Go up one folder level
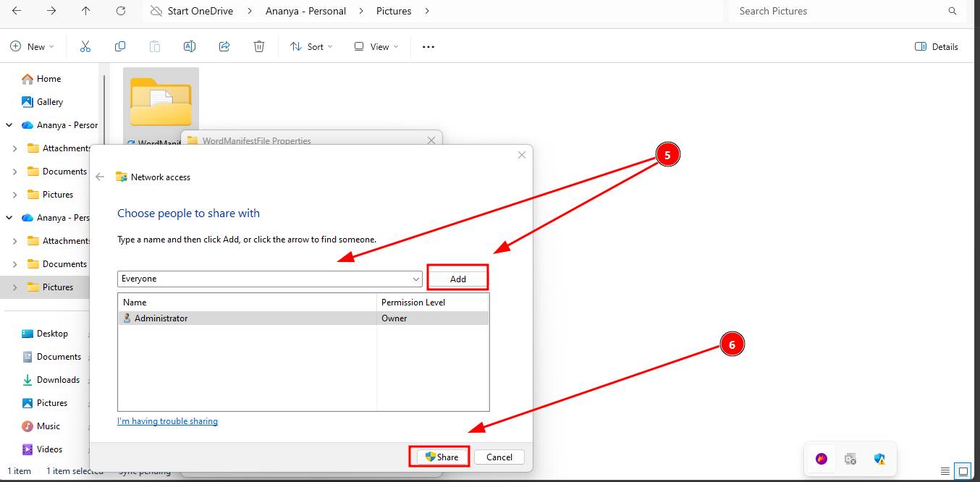980x482 pixels. tap(86, 11)
